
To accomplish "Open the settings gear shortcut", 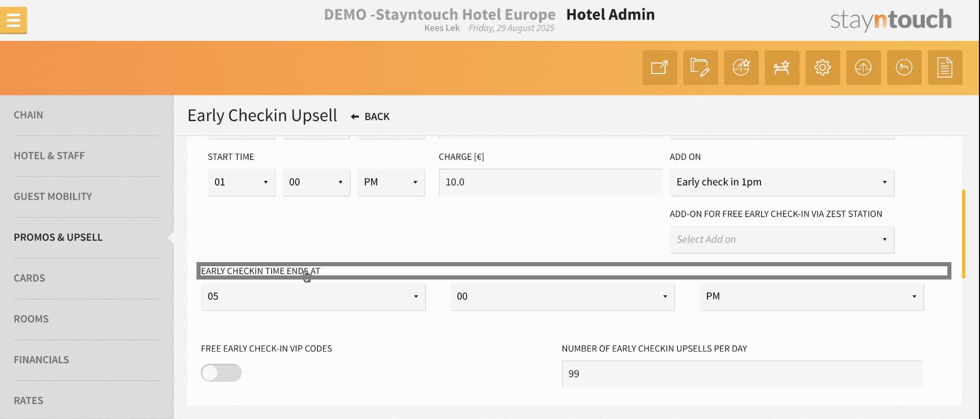I will point(823,67).
